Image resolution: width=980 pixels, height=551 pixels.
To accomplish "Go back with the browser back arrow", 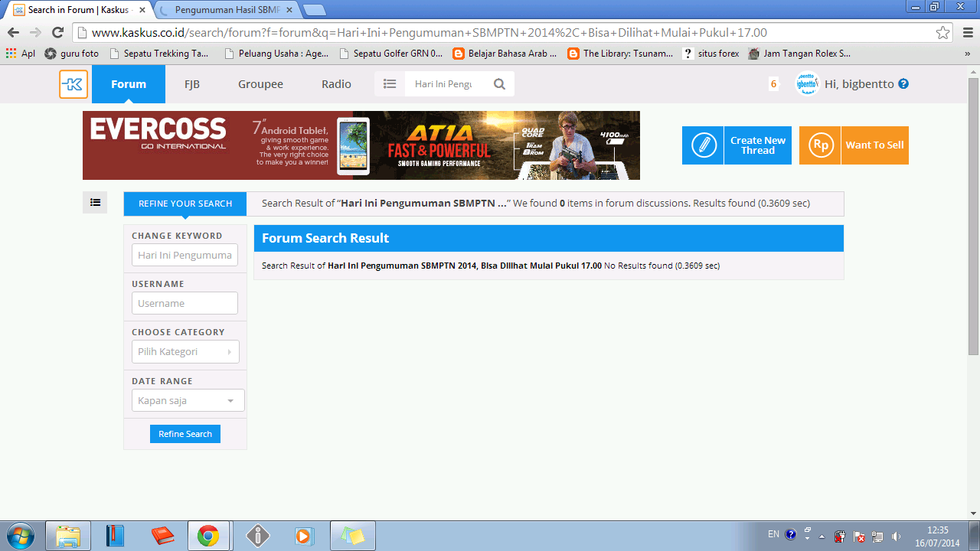I will 13,33.
